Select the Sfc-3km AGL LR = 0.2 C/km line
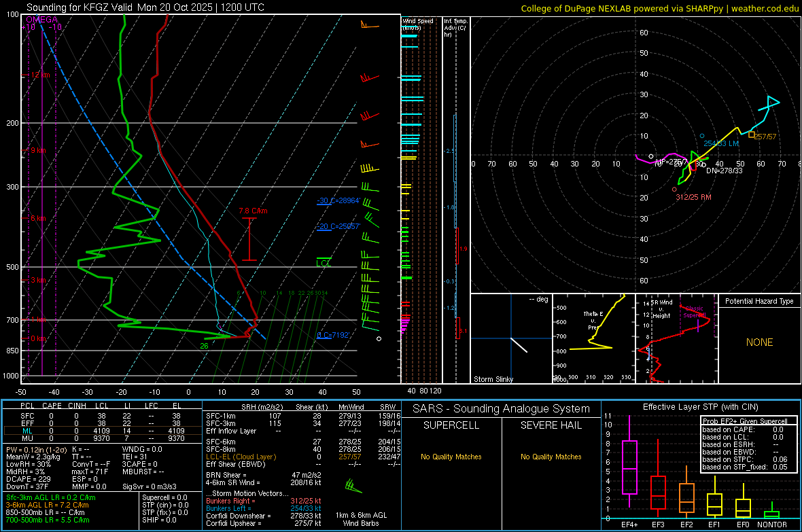Viewport: 802px width, 532px height. (51, 497)
